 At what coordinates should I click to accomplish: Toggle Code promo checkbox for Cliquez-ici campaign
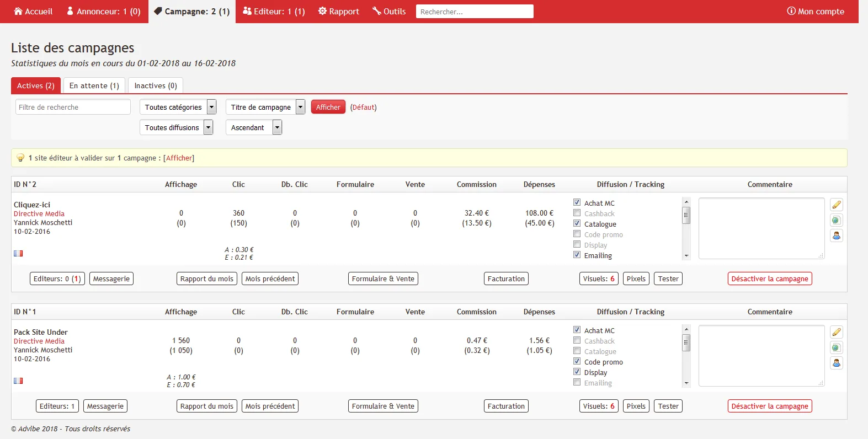coord(577,234)
